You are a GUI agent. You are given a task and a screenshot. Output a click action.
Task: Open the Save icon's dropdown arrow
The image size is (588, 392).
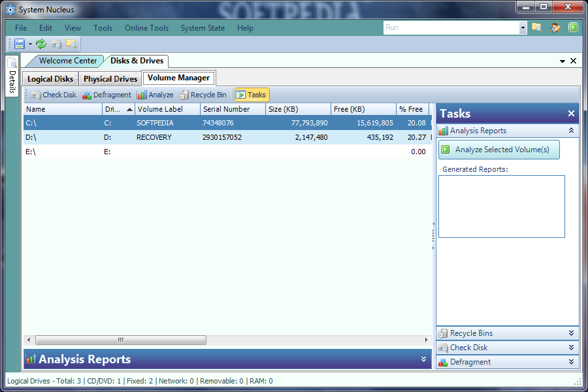tap(30, 44)
